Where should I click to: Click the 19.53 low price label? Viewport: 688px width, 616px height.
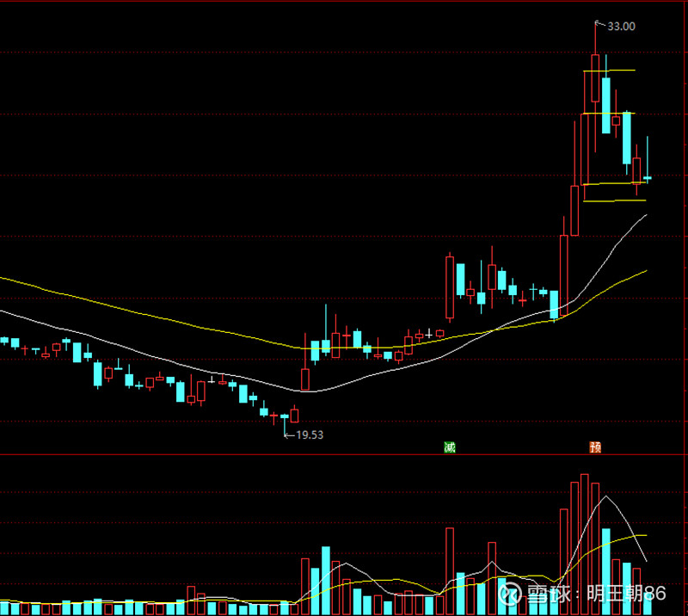tap(310, 434)
